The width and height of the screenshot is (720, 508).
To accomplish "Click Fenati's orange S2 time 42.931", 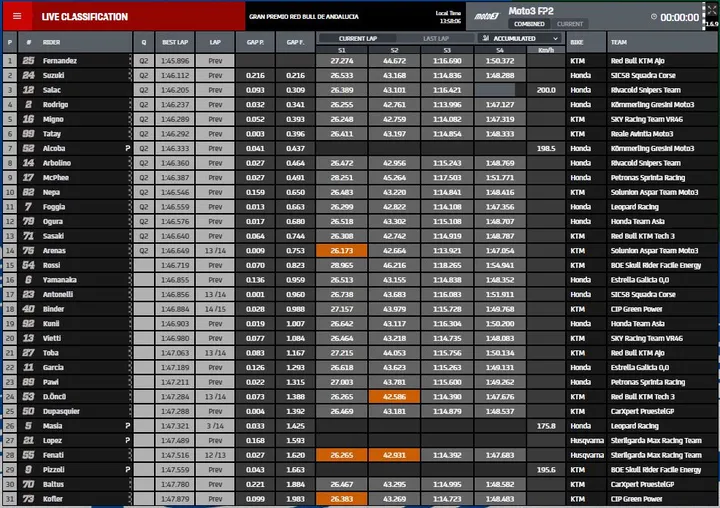I will 394,455.
